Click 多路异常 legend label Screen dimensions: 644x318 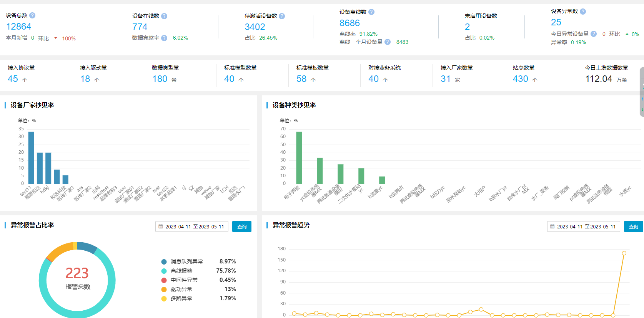coord(181,298)
